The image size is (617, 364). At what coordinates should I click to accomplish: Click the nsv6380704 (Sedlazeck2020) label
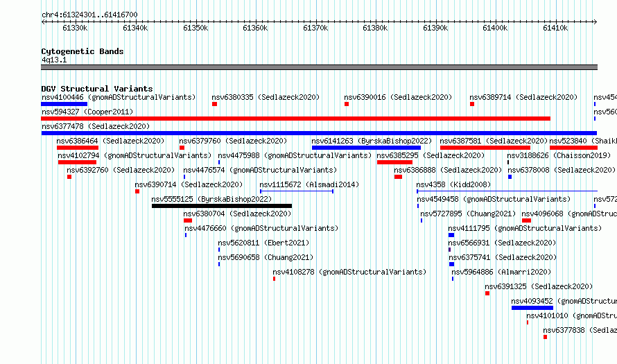(237, 214)
